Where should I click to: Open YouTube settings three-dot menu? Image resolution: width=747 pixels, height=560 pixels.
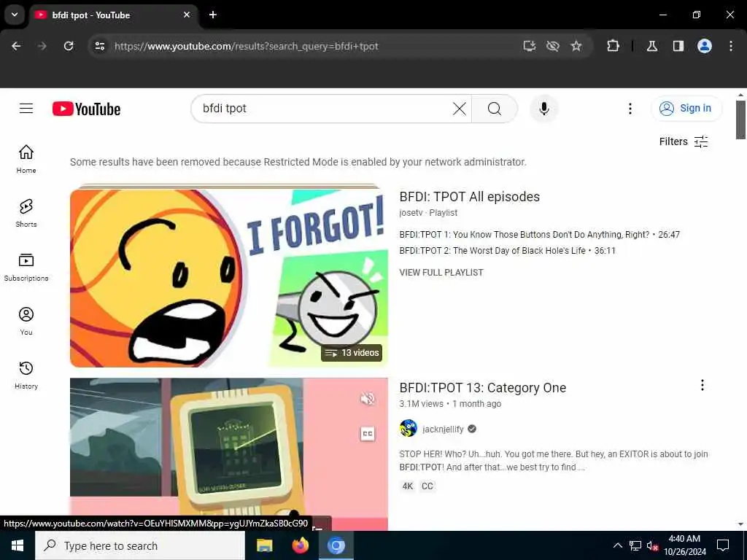click(x=630, y=109)
